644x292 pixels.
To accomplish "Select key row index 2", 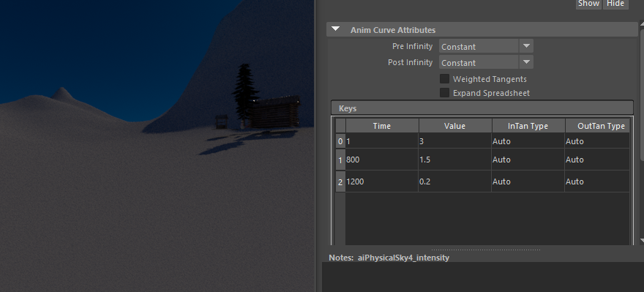I will [x=340, y=181].
